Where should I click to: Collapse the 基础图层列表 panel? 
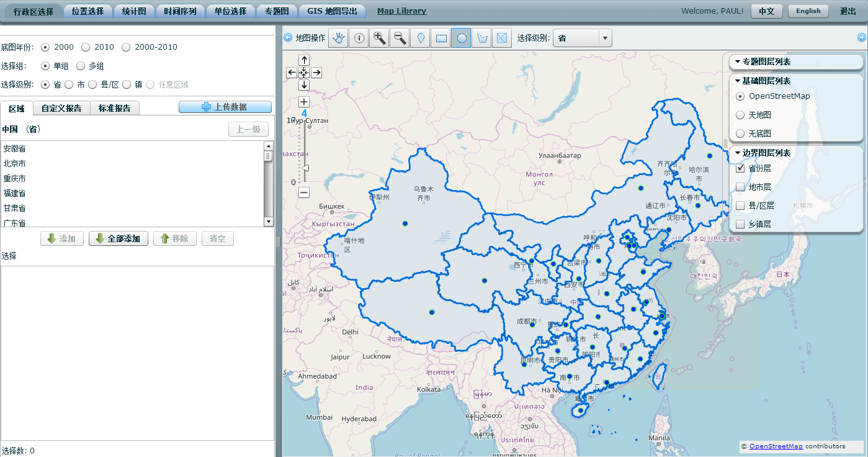tap(763, 81)
